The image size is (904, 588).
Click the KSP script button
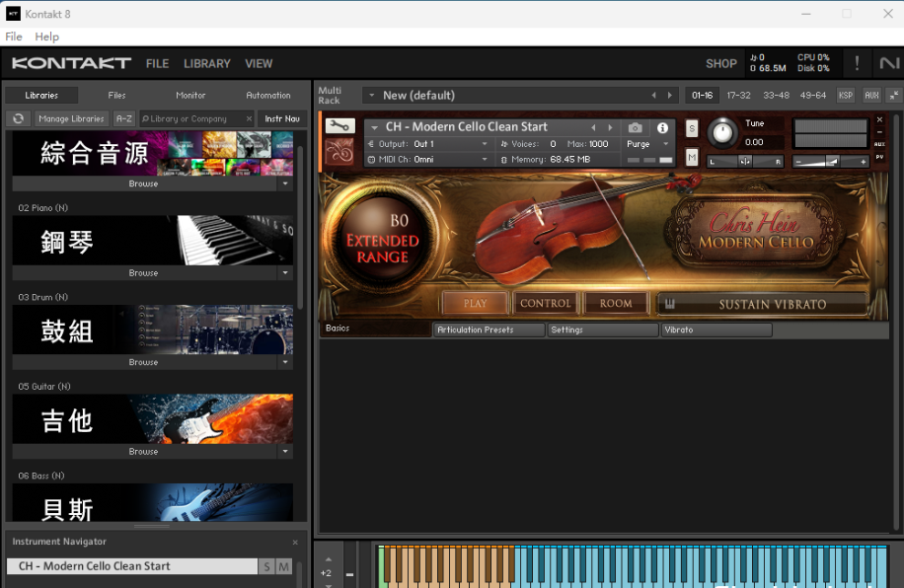click(846, 95)
